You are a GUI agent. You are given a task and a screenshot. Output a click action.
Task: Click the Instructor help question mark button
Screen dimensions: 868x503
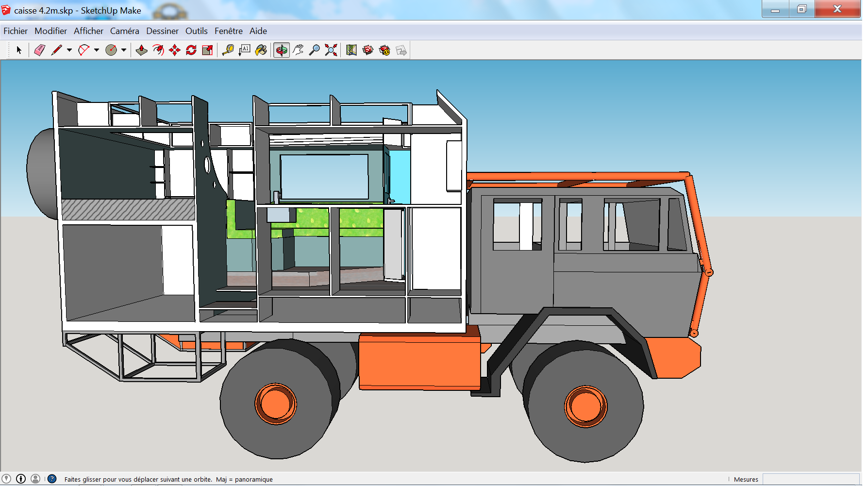point(52,479)
